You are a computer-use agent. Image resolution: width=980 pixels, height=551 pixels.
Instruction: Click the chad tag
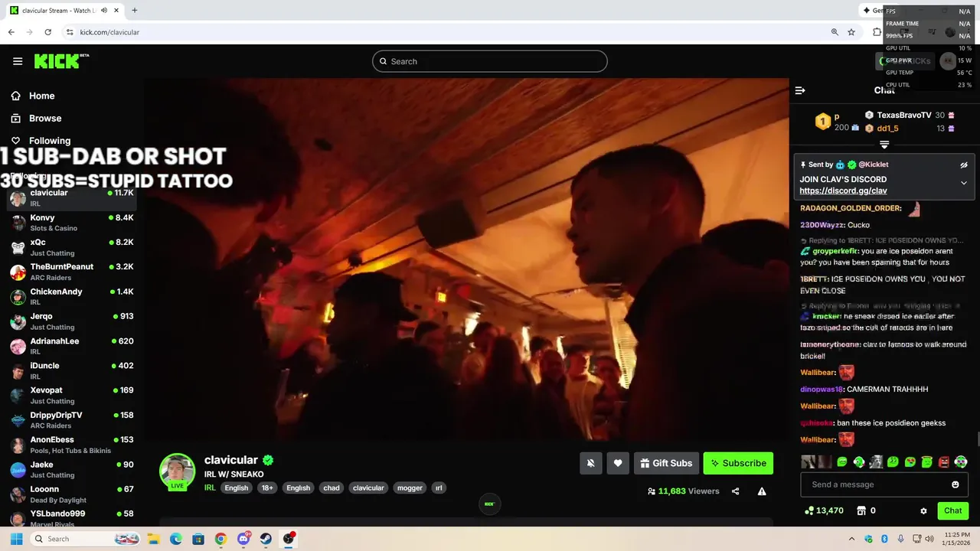pos(332,488)
